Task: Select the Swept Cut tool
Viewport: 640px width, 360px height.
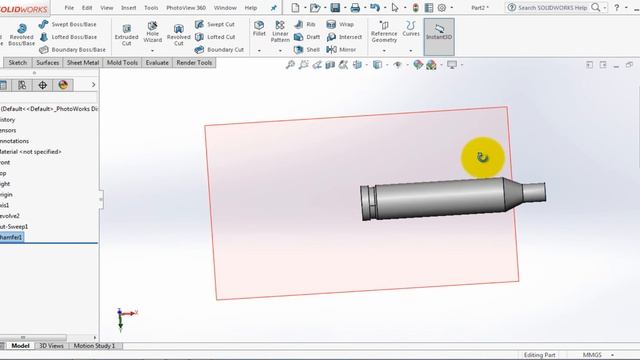Action: tap(215, 24)
